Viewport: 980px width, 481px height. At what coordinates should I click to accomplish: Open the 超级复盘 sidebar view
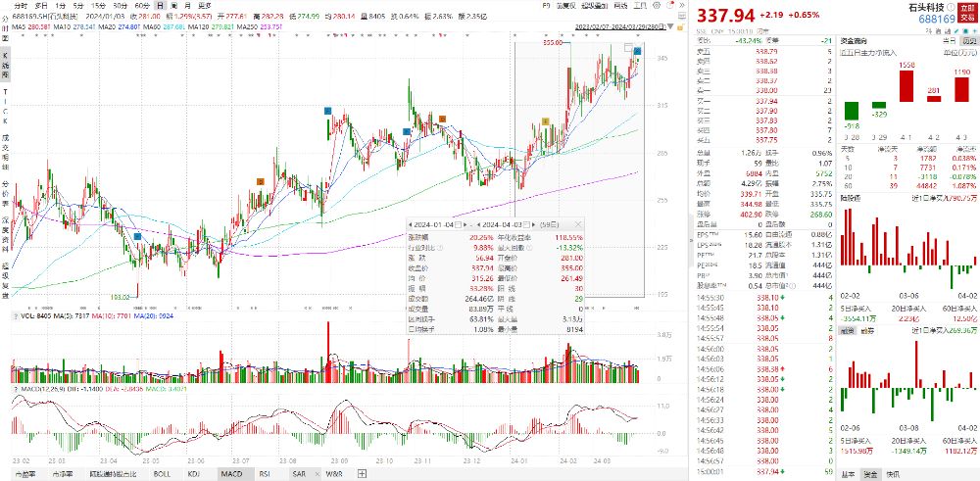click(x=4, y=280)
